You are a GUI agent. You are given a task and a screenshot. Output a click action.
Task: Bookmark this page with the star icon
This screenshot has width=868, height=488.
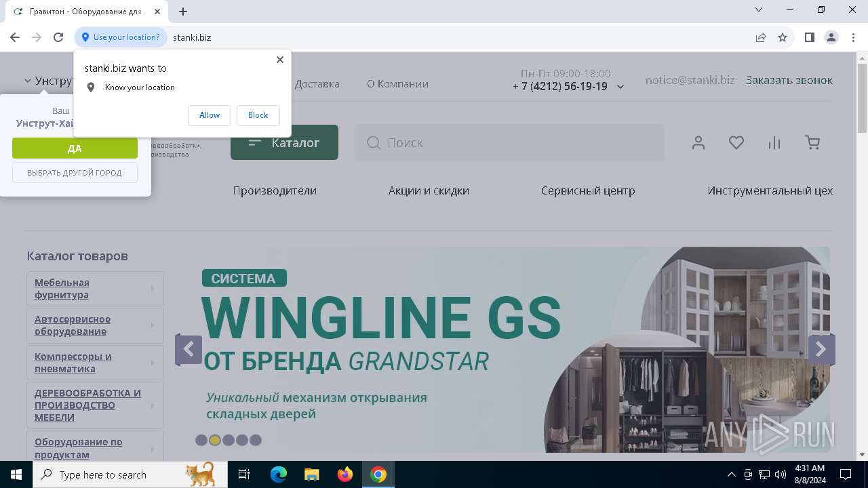tap(783, 37)
